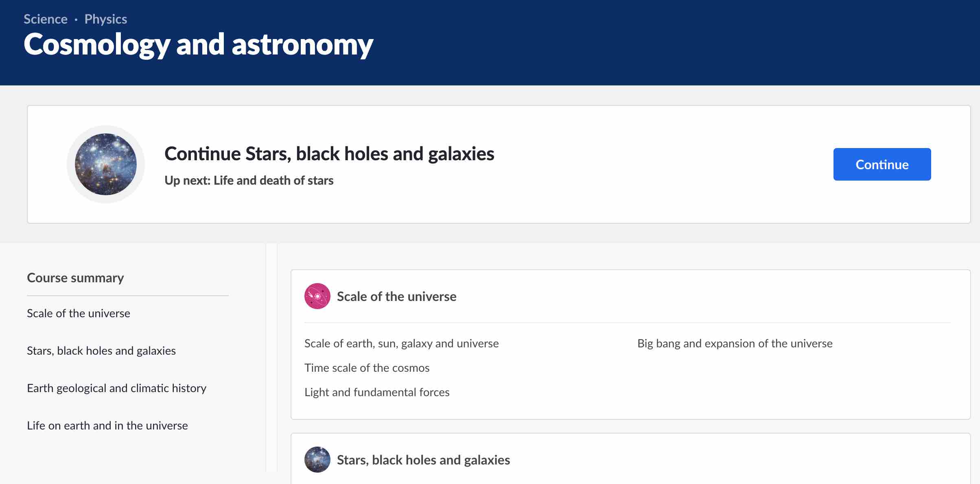Image resolution: width=980 pixels, height=484 pixels.
Task: Open the Course summary sidebar heading
Action: click(75, 278)
